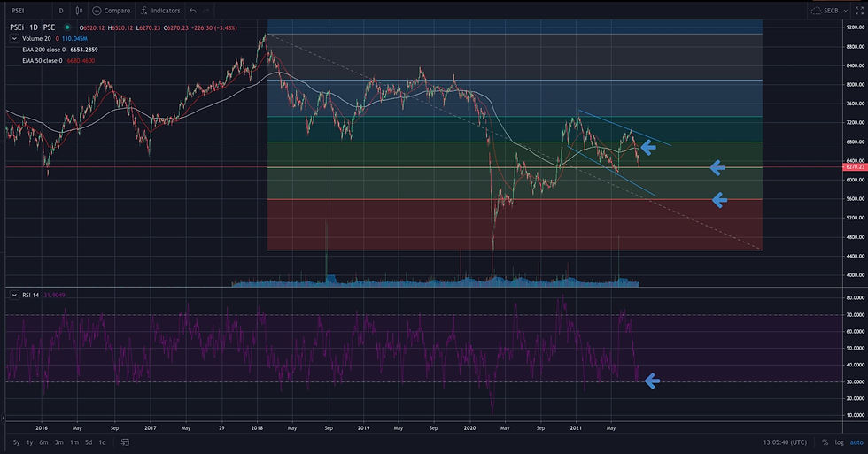Click the 9200.00 price axis label

coord(855,27)
